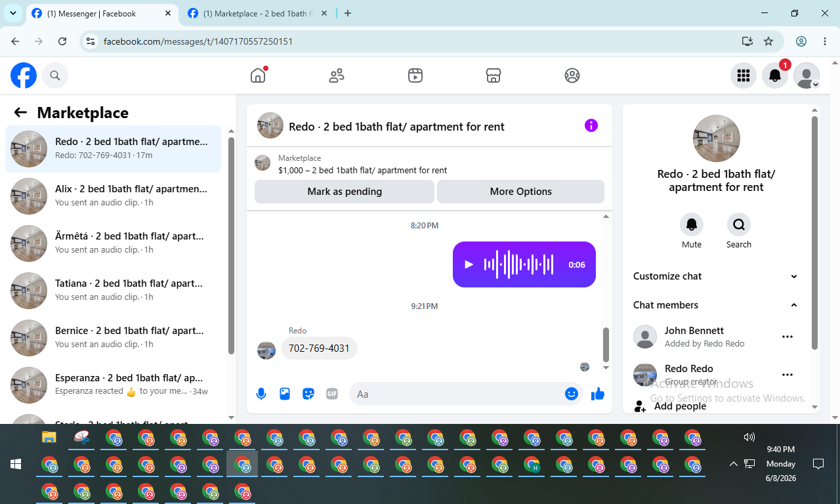This screenshot has height=504, width=840.
Task: Click the address bar URL
Action: tap(198, 41)
